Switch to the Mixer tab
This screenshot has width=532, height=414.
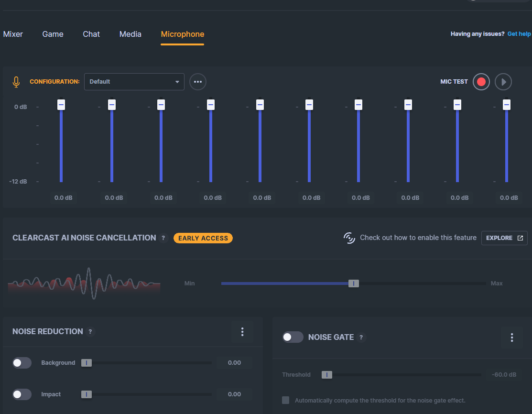pos(13,34)
